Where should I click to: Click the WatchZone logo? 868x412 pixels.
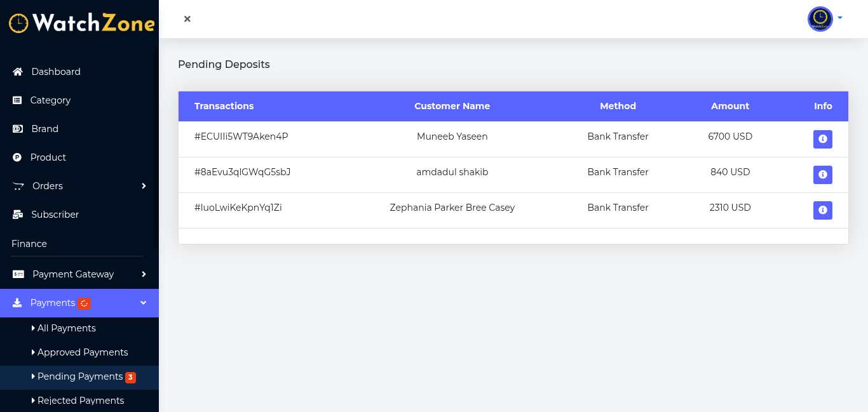[x=81, y=23]
